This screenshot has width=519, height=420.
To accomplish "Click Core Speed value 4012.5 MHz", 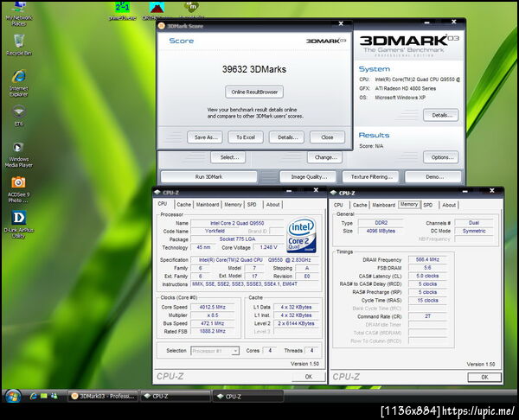I will click(x=213, y=308).
